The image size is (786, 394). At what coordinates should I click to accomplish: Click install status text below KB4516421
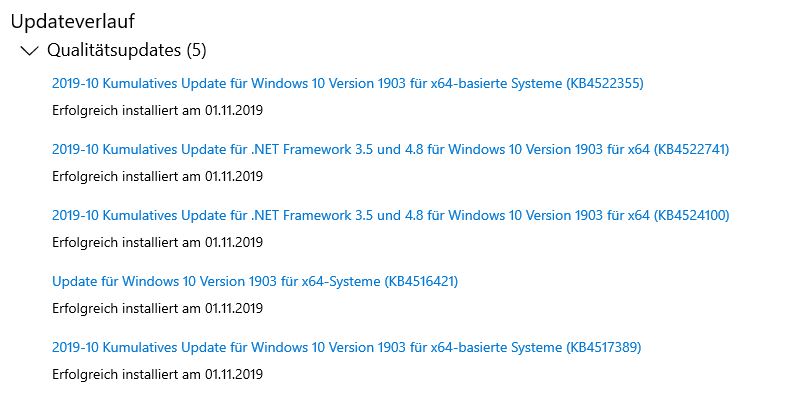click(157, 308)
